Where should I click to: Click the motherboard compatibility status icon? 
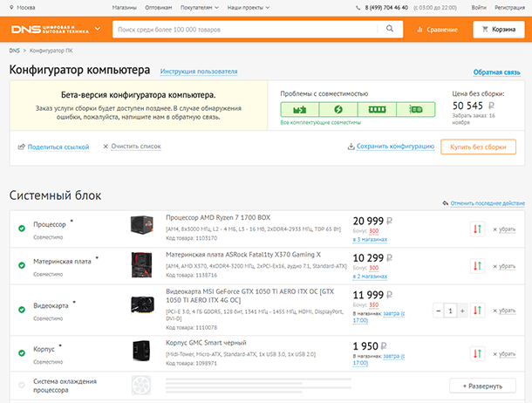point(300,110)
